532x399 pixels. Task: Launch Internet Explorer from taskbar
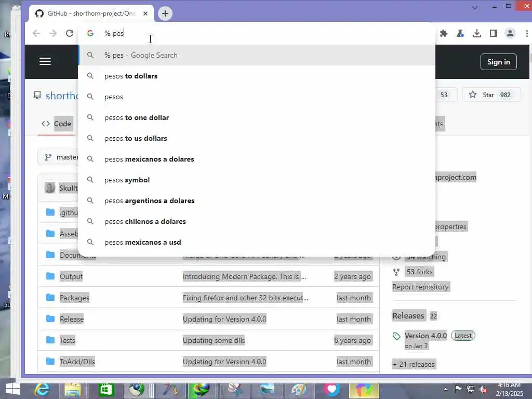coord(42,389)
